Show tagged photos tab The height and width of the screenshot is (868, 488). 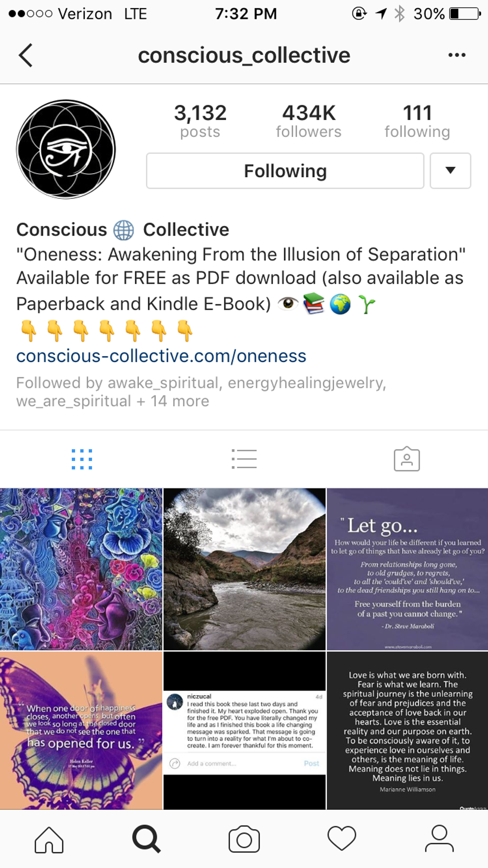pos(407,459)
